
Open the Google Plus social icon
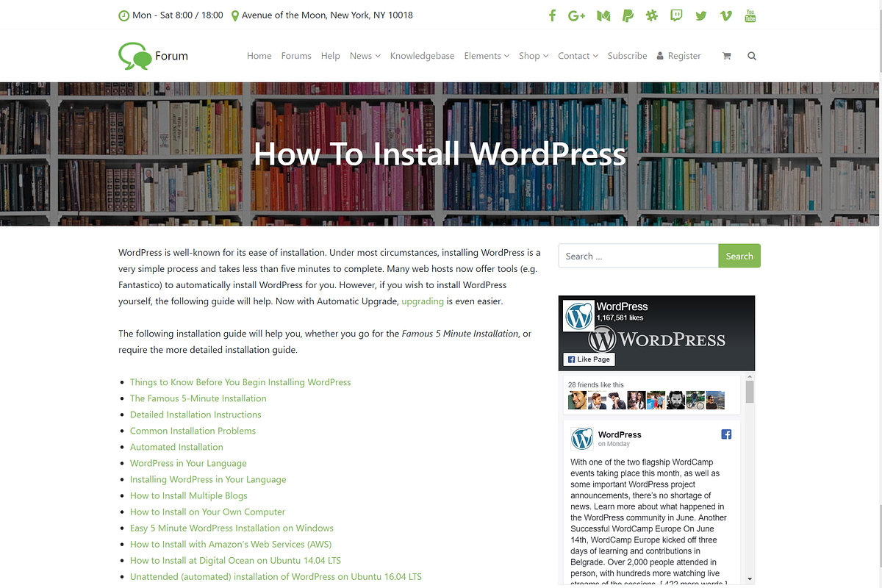point(577,15)
